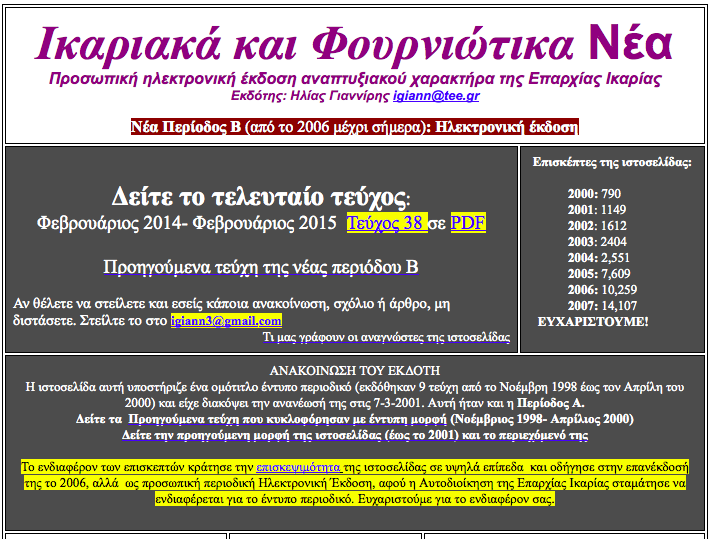Screen dimensions: 713x539
Task: Click the igiann3@gmail.com email link
Action: click(226, 321)
